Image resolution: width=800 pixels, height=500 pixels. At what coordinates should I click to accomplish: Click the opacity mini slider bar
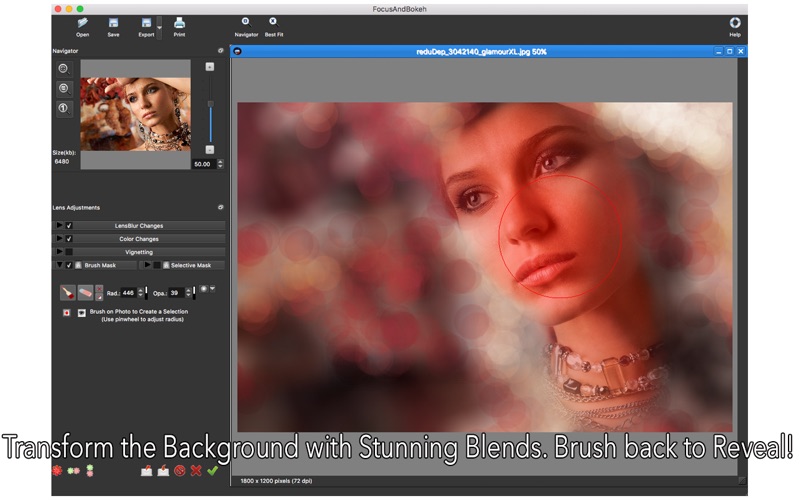(x=194, y=292)
